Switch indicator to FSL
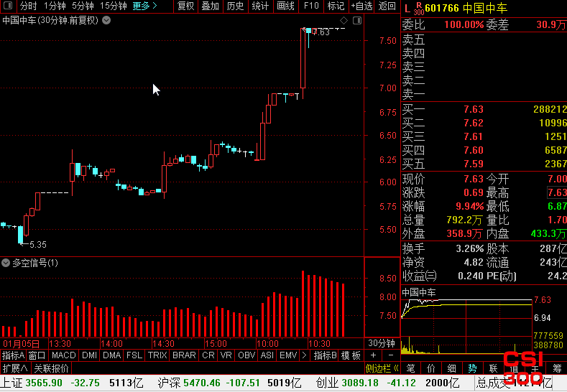 point(134,355)
